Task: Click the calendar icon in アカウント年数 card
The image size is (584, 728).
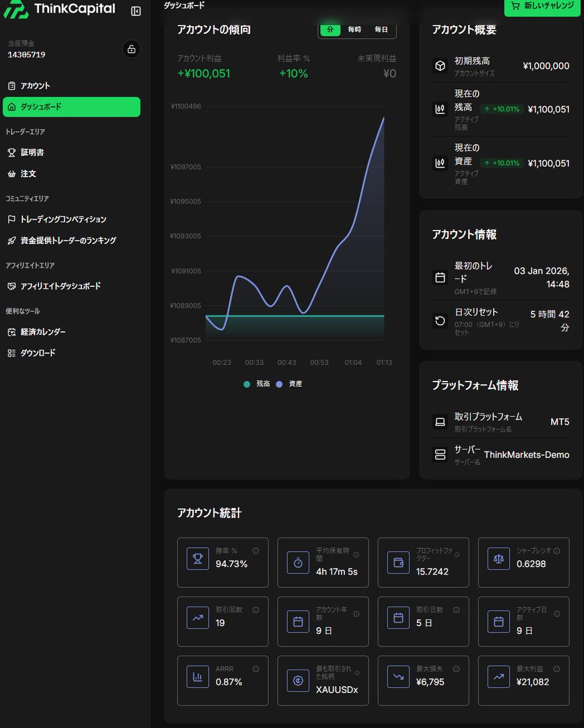Action: coord(298,621)
